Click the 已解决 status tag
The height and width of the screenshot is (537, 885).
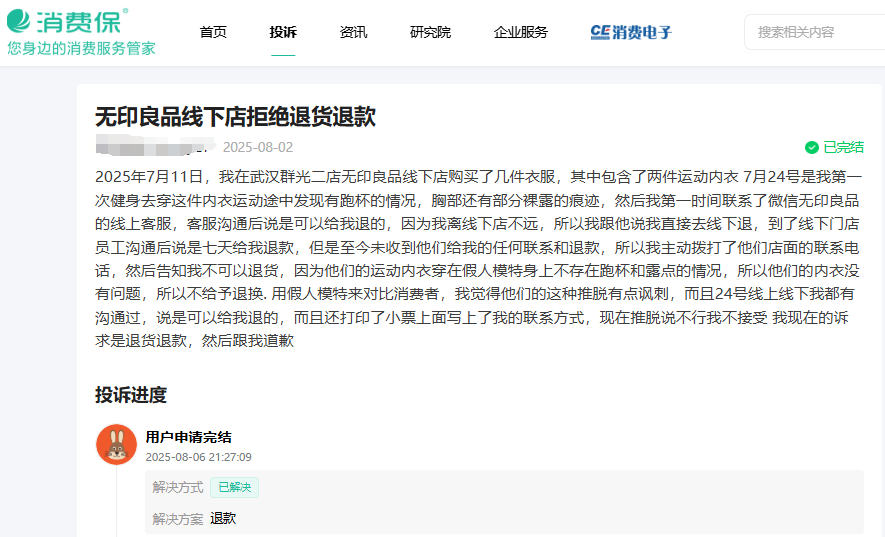(234, 487)
